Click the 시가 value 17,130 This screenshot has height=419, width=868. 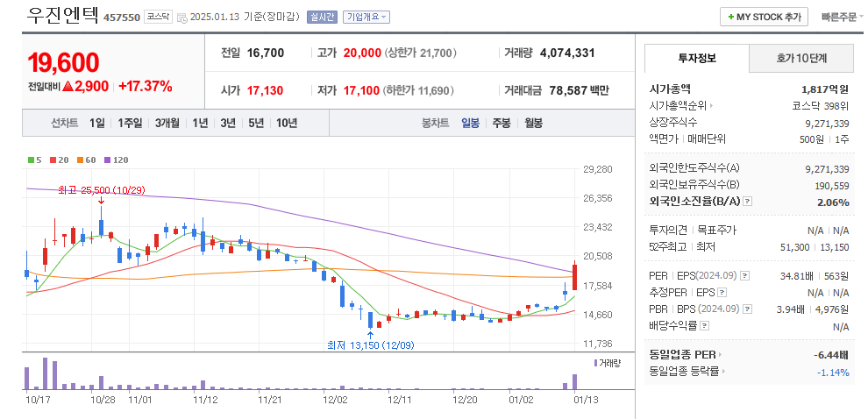click(265, 90)
